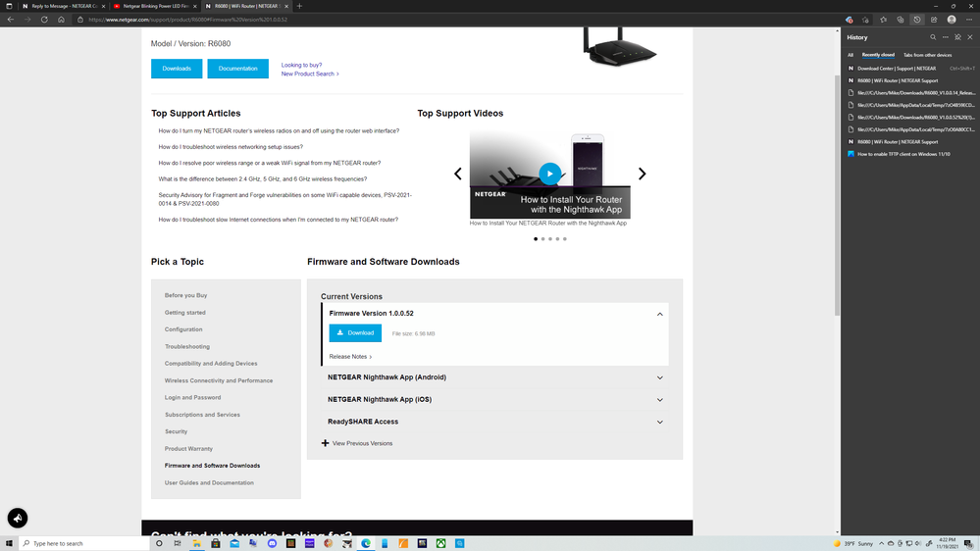Viewport: 980px width, 551px height.
Task: Close the History panel
Action: tap(970, 37)
